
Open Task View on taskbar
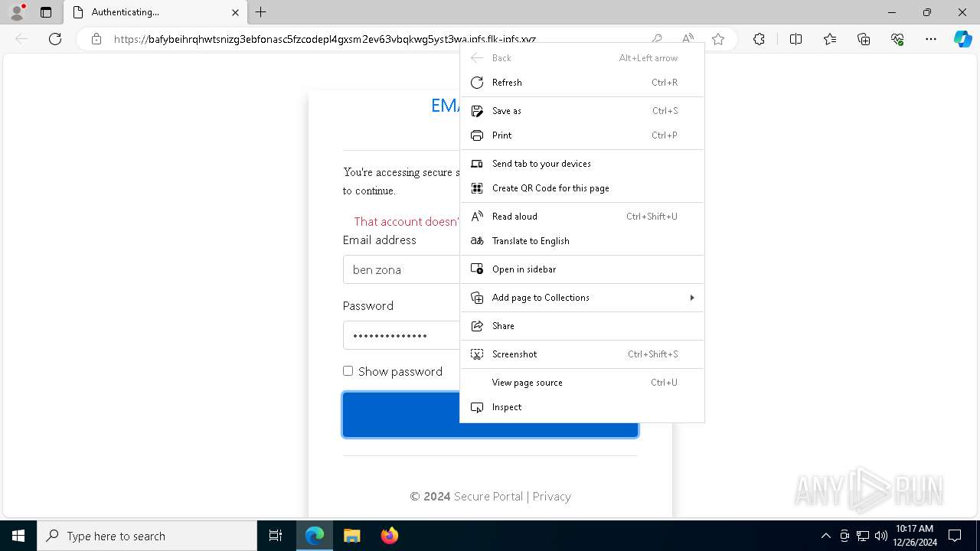coord(276,536)
